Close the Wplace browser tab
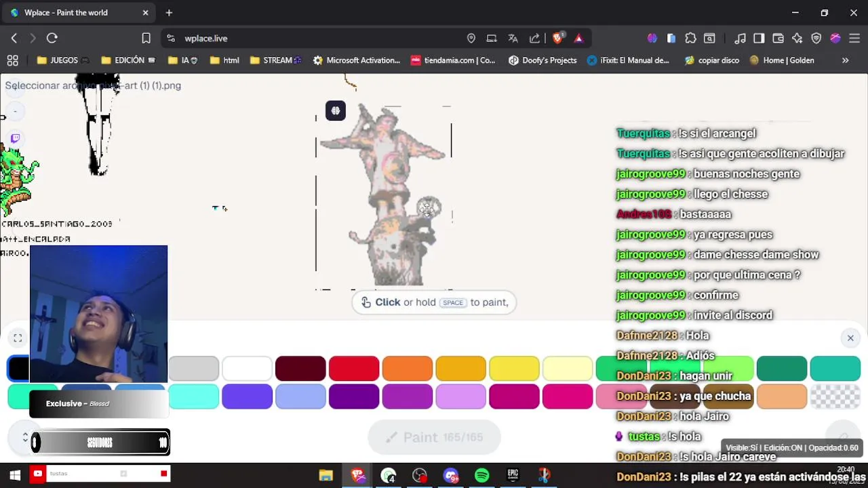Viewport: 868px width, 488px height. (145, 13)
